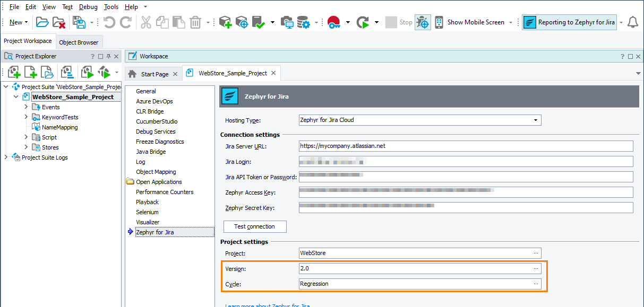Click the run project suite icon
Screen dimensions: 644x307
104,72
